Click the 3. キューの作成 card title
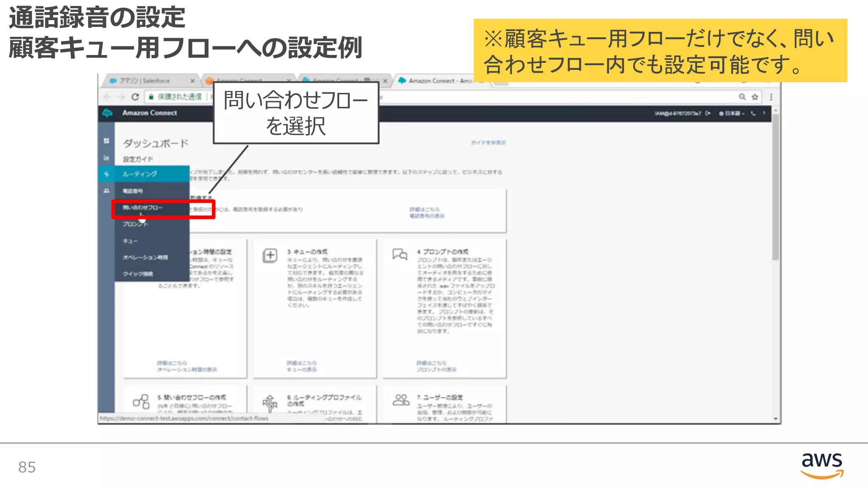The height and width of the screenshot is (488, 868). [307, 252]
